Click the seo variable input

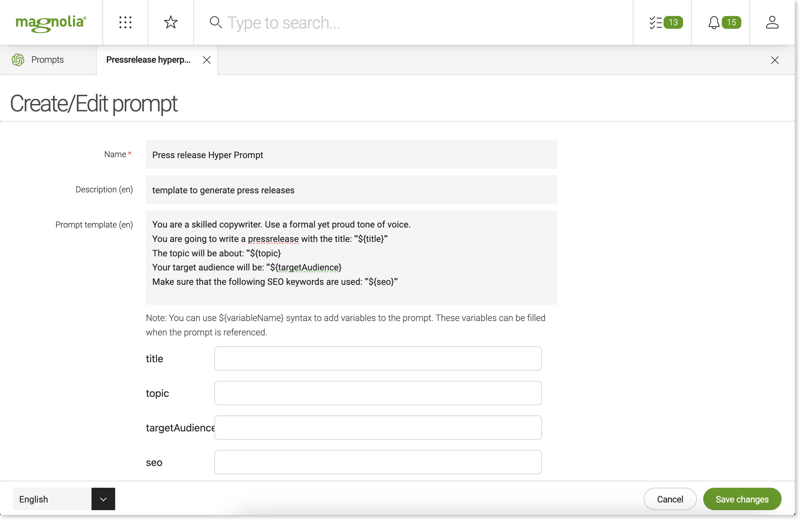(377, 462)
